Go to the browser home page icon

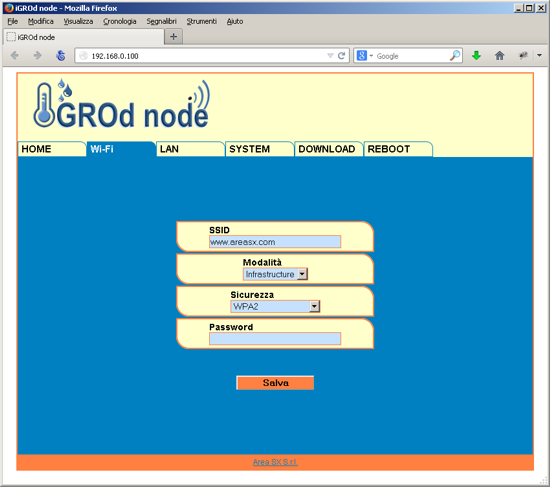pyautogui.click(x=499, y=55)
